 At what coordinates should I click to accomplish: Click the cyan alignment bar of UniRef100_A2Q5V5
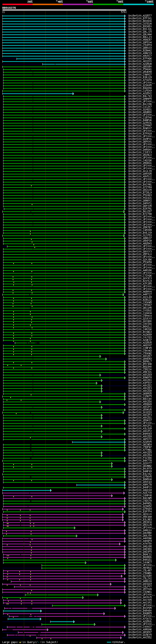coord(99,442)
